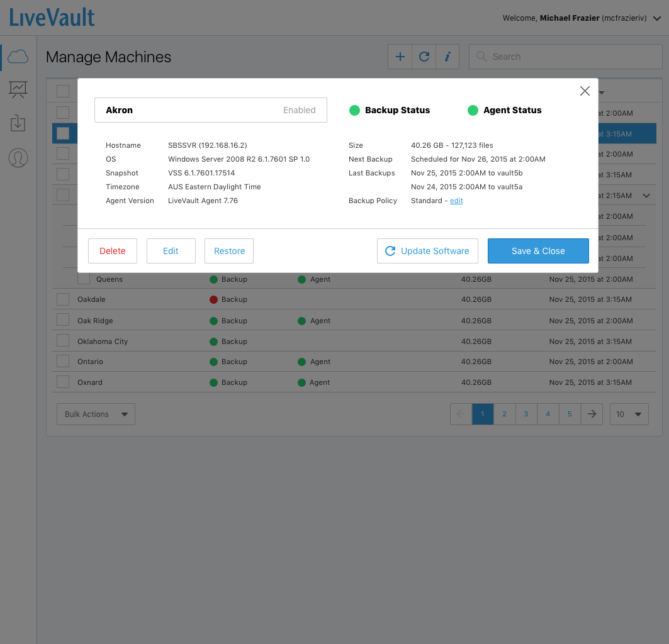Viewport: 669px width, 644px height.
Task: Go to page 4
Action: coord(548,414)
